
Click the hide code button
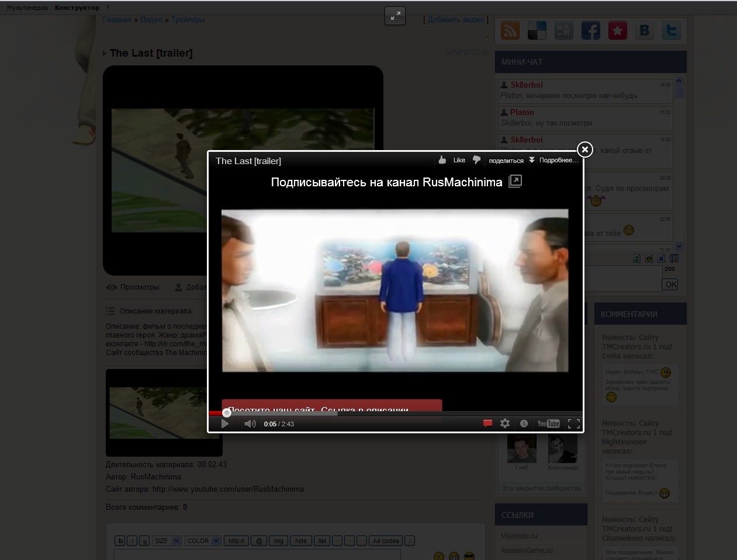(x=301, y=541)
